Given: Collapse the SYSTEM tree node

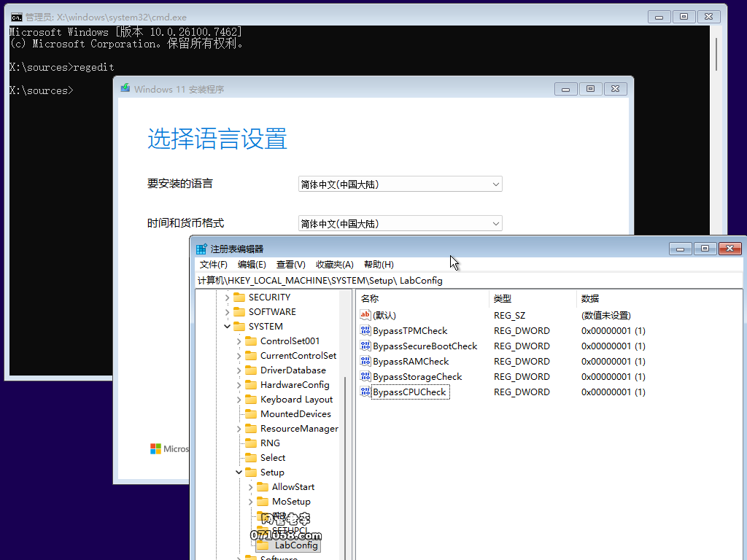Looking at the screenshot, I should (227, 327).
